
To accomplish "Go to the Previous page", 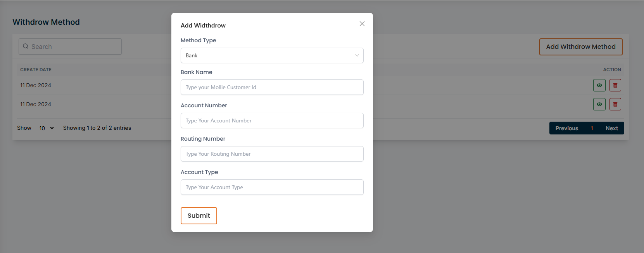I will pyautogui.click(x=566, y=128).
